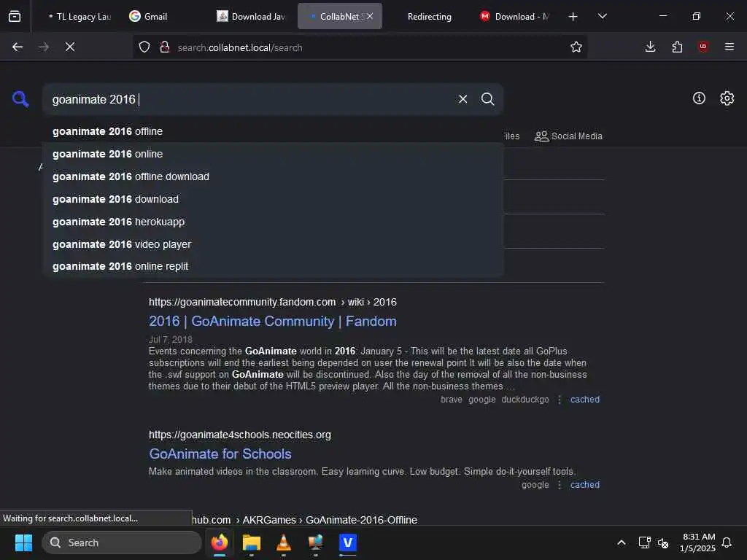Image resolution: width=747 pixels, height=560 pixels.
Task: Click brave engine tag on Fandom result
Action: pyautogui.click(x=451, y=400)
